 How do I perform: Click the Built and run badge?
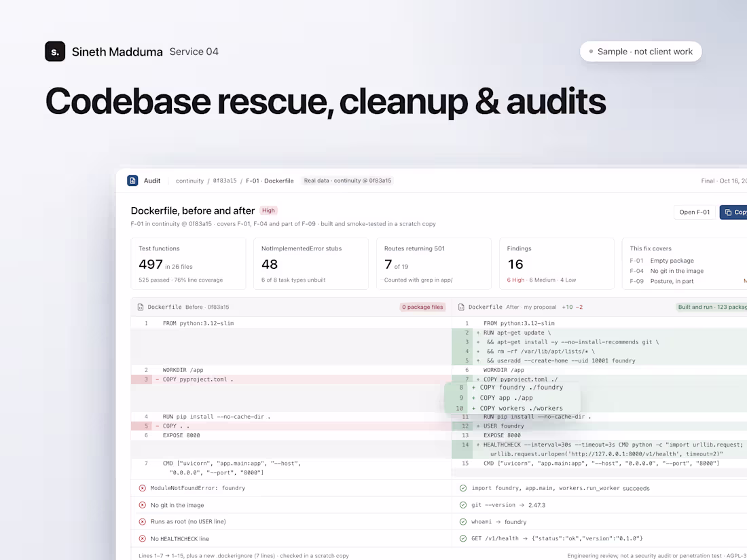click(711, 307)
